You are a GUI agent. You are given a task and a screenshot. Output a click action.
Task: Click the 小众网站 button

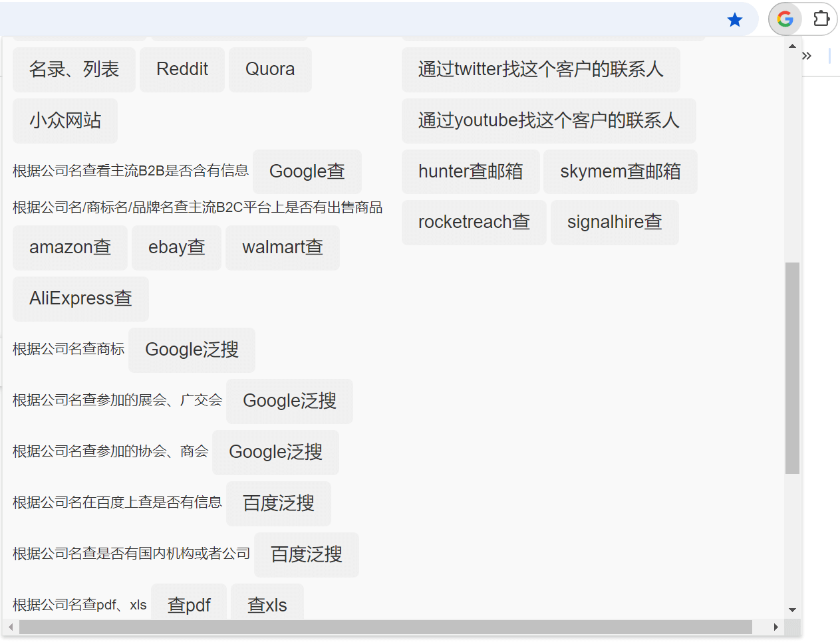65,120
